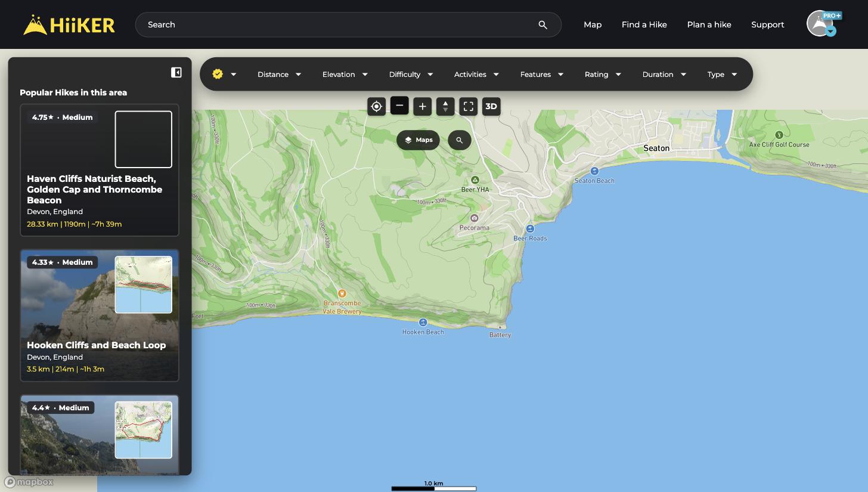Click the Seaton town label on map

[656, 148]
